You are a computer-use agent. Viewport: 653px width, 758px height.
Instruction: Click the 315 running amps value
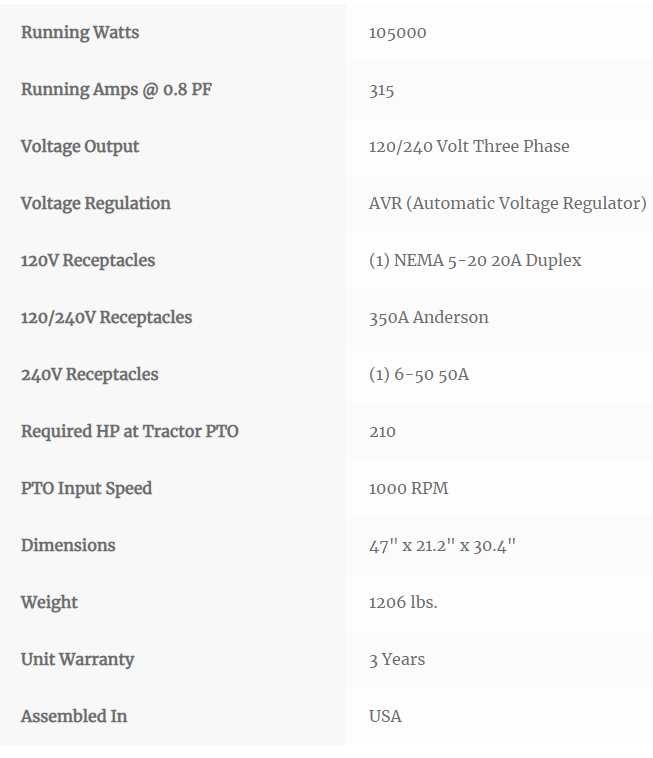381,90
